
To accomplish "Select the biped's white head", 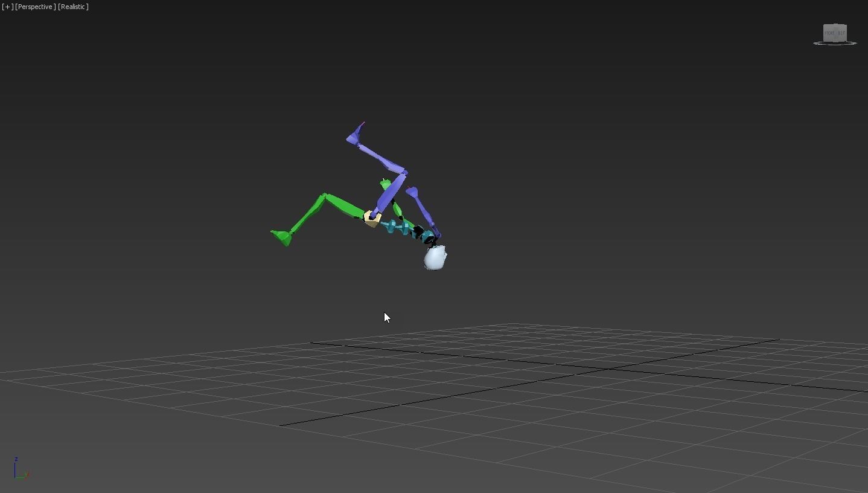I will (x=435, y=258).
